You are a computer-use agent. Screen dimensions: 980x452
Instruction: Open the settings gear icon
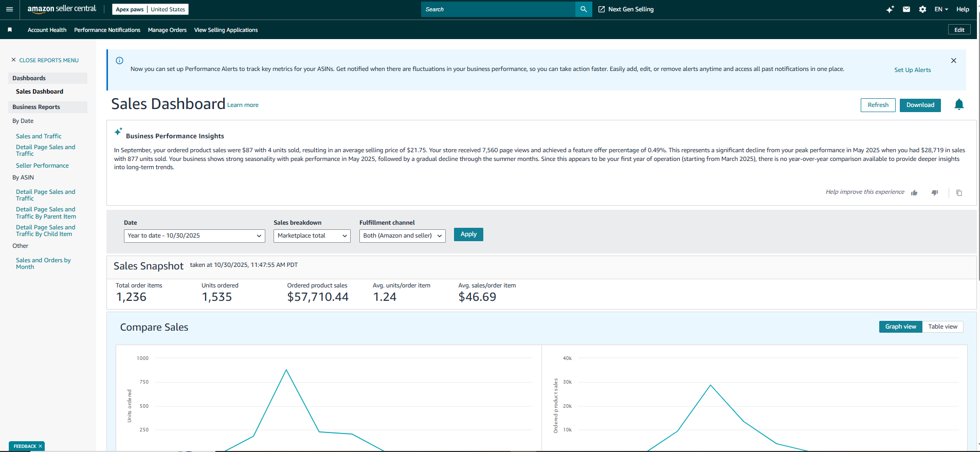[922, 9]
